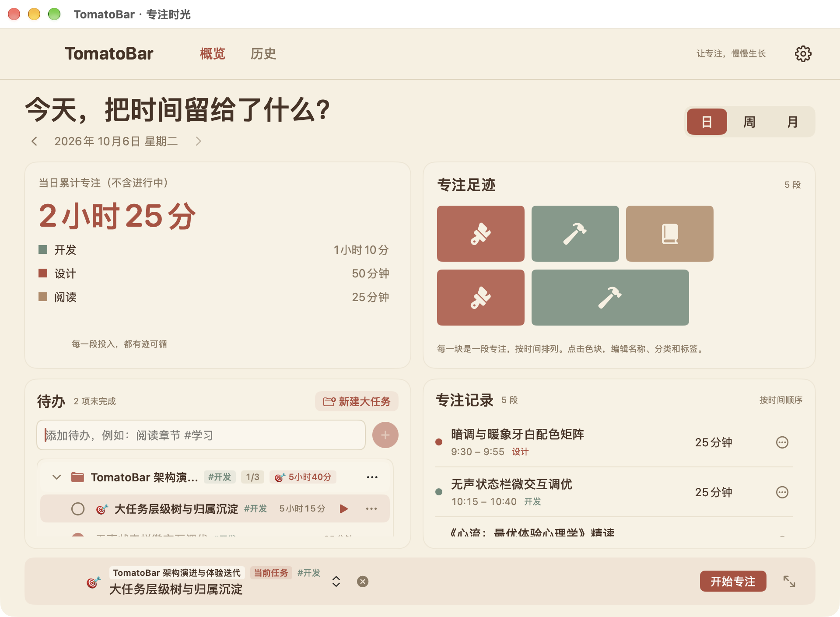Open more menu for TomatoBar 架构演 group

pos(372,477)
